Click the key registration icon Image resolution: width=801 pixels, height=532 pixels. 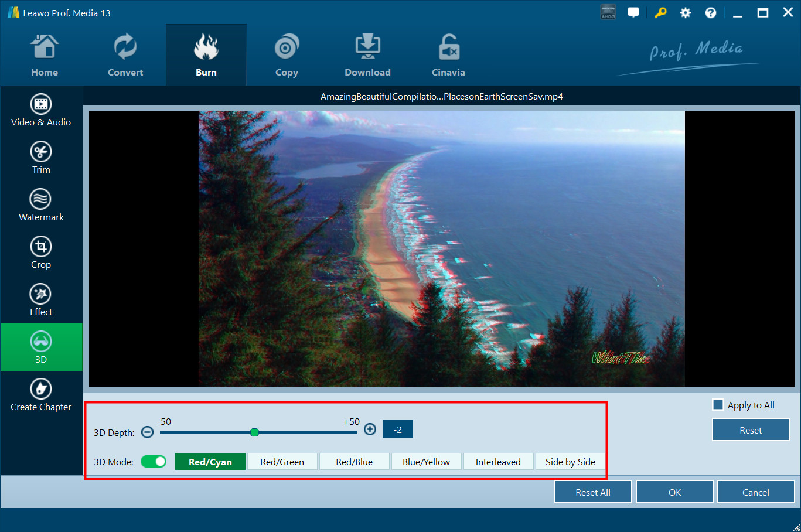click(660, 13)
